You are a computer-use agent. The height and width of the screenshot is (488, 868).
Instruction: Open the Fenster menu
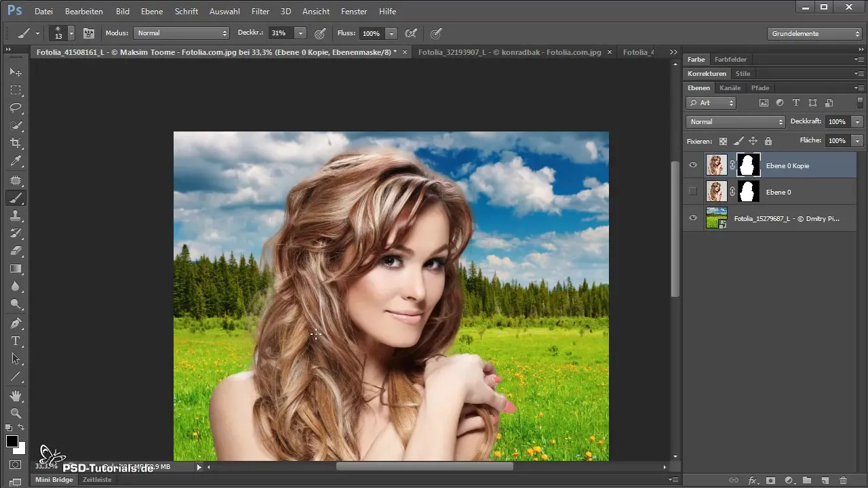tap(354, 12)
